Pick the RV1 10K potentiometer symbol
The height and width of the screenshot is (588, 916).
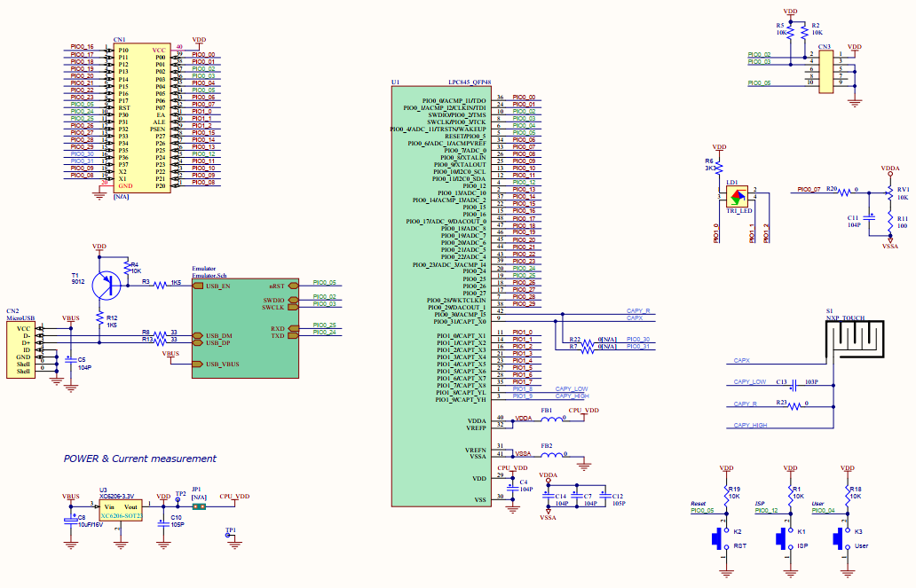pyautogui.click(x=888, y=192)
